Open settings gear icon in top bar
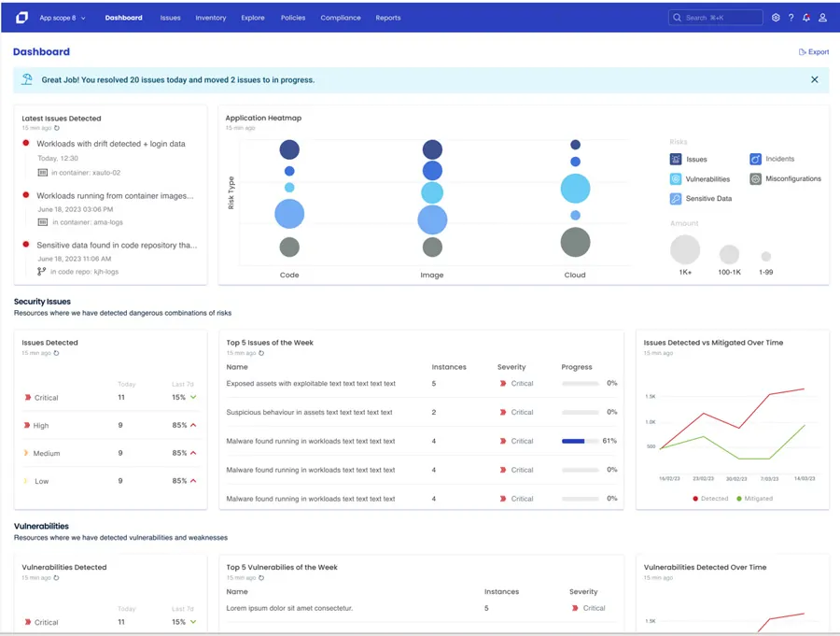The height and width of the screenshot is (636, 840). pos(776,18)
